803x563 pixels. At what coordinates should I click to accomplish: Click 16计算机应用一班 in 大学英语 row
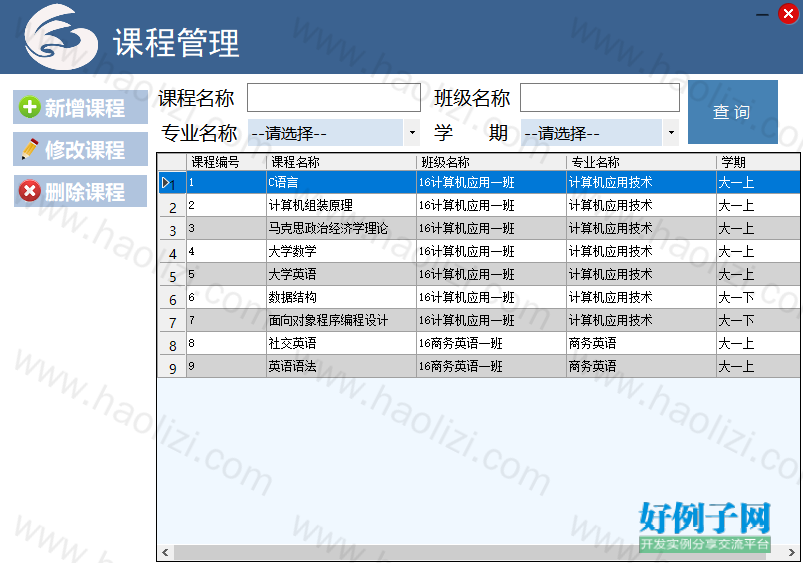click(x=492, y=275)
